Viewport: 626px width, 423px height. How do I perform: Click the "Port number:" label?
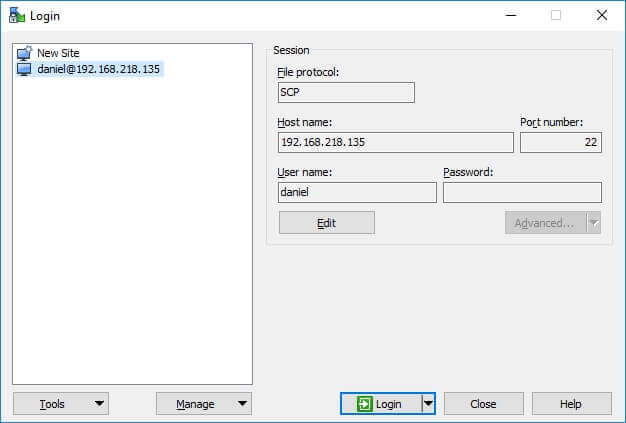[x=551, y=122]
